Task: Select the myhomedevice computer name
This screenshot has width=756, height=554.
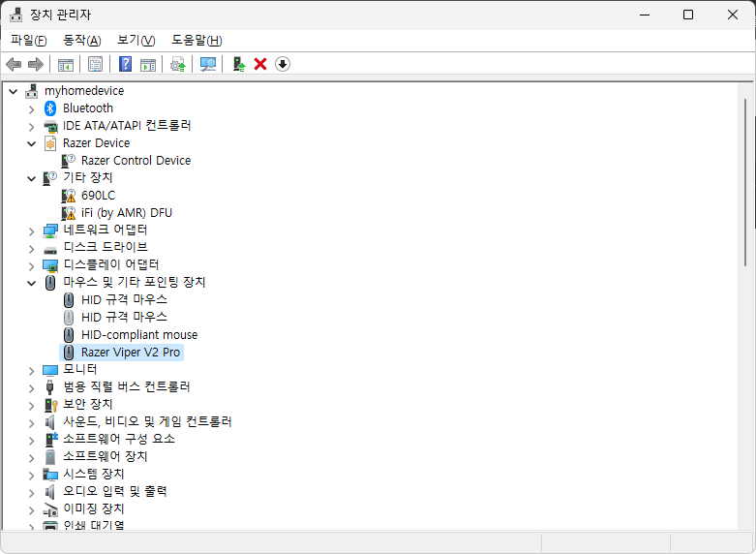Action: 84,91
